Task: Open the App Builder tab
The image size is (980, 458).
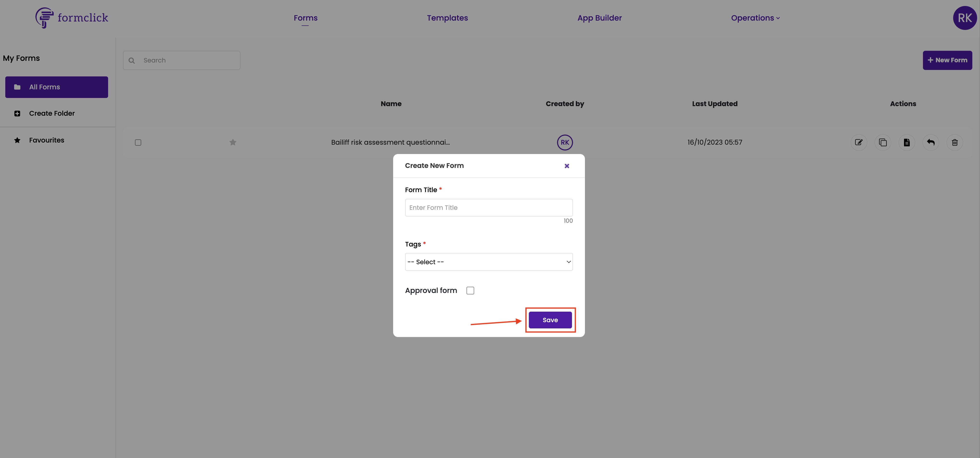Action: (x=599, y=18)
